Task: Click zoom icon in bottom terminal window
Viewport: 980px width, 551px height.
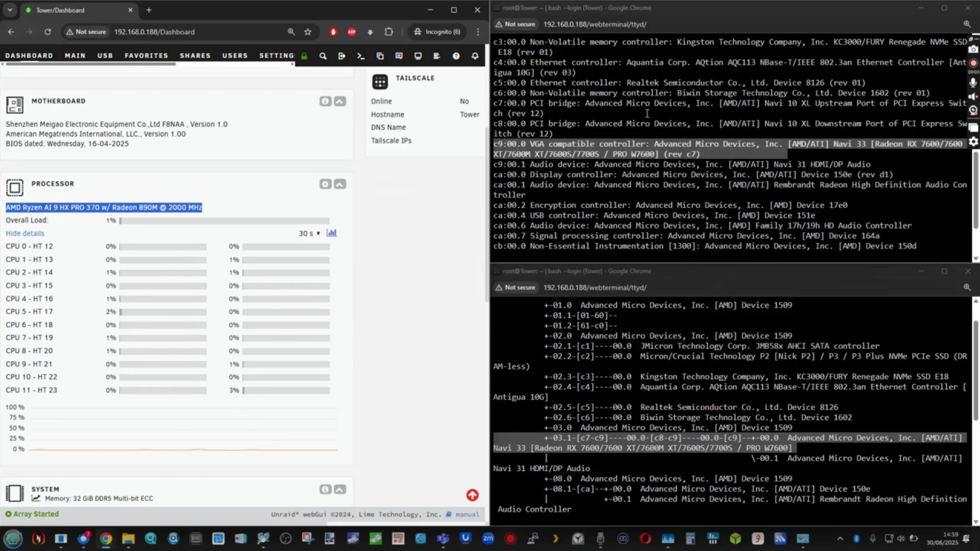Action: tap(967, 287)
